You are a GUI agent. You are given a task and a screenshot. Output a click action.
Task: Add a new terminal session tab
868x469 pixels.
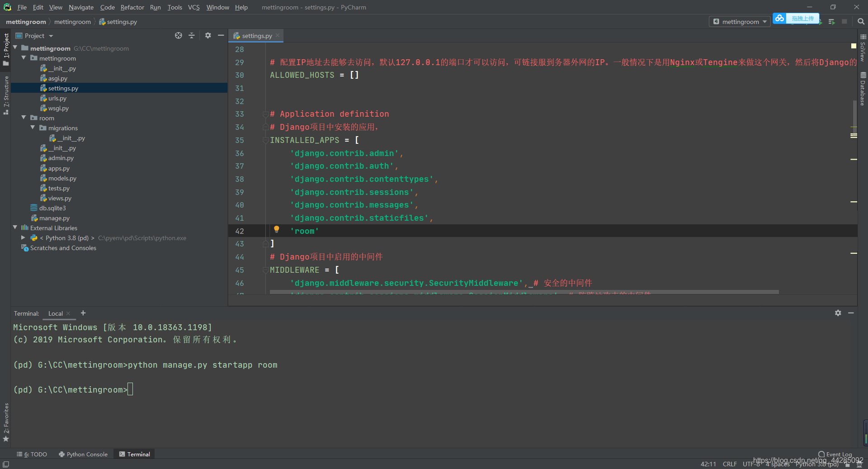point(83,313)
